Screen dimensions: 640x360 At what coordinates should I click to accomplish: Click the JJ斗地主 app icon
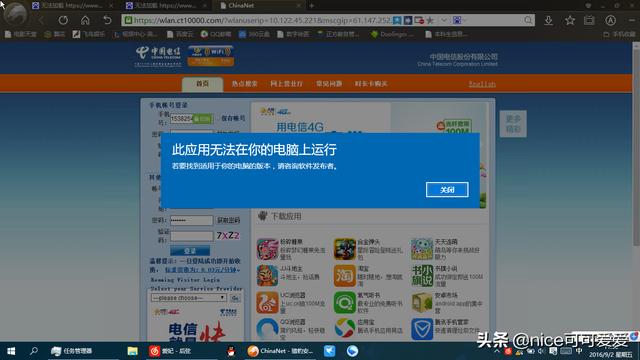[267, 275]
